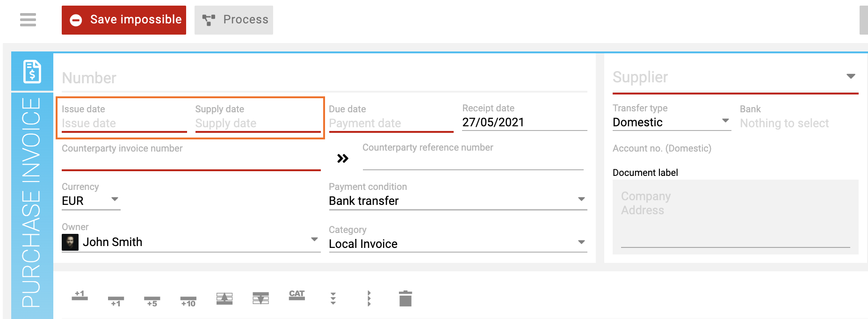This screenshot has width=868, height=319.
Task: Open the Transfer type Domestic dropdown
Action: tap(672, 123)
